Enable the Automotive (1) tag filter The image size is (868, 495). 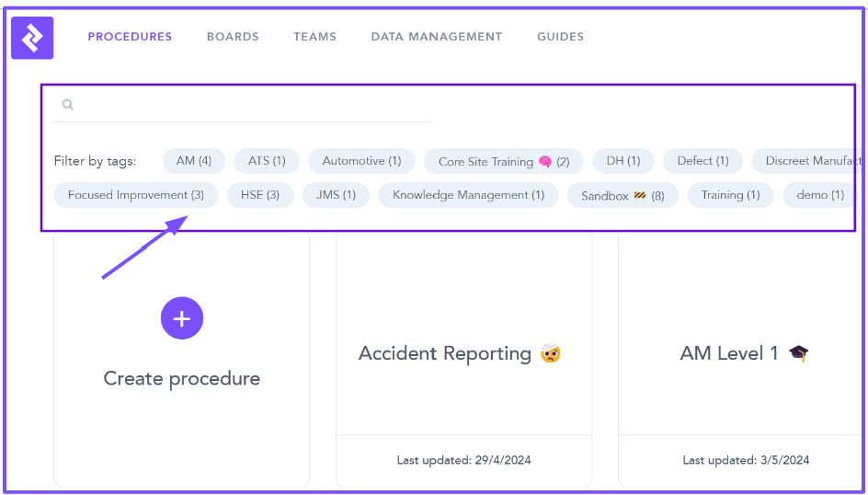[x=361, y=161]
